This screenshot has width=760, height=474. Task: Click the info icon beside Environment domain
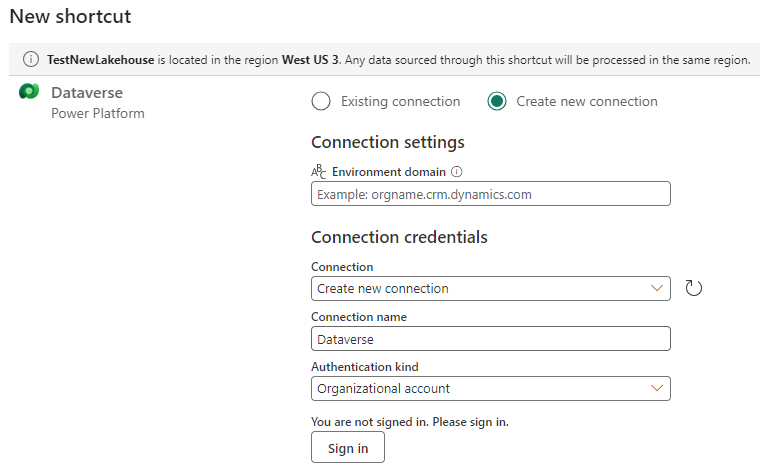457,172
